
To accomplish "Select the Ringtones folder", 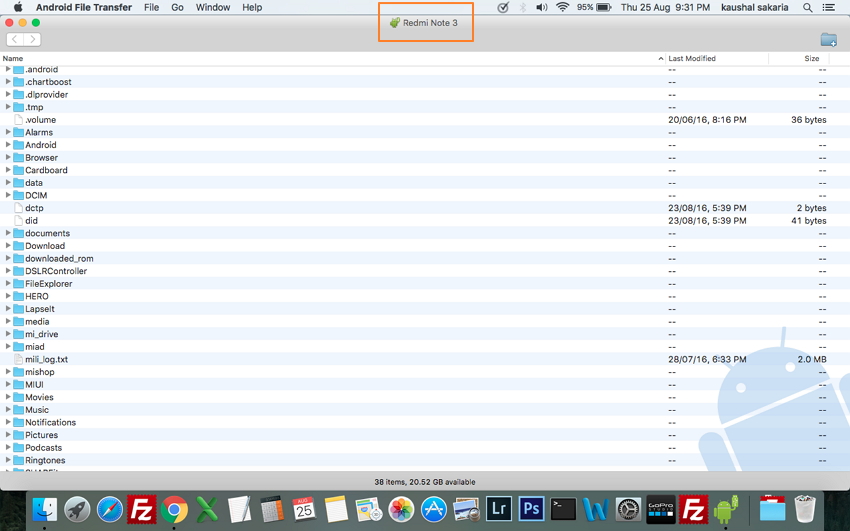I will 425,460.
